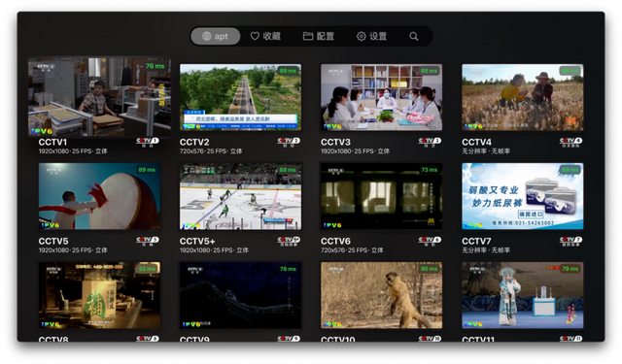Open the CCTV9 dark landscape thumbnail
The height and width of the screenshot is (364, 622).
click(240, 295)
